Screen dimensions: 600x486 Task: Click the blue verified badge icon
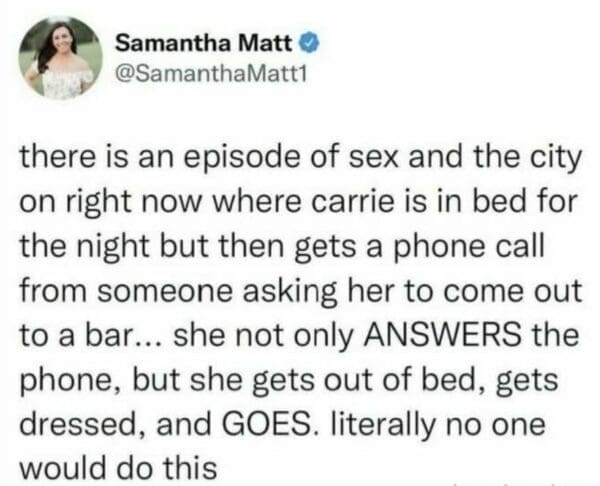point(311,43)
